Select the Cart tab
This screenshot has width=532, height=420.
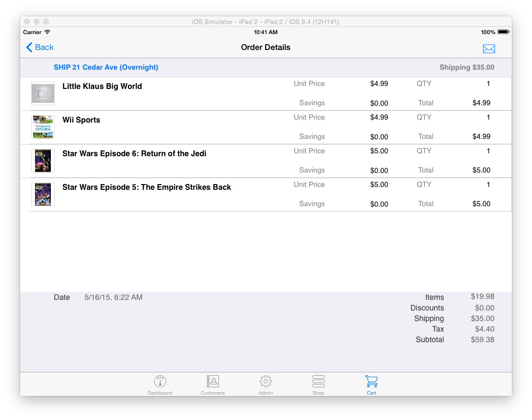click(x=371, y=385)
